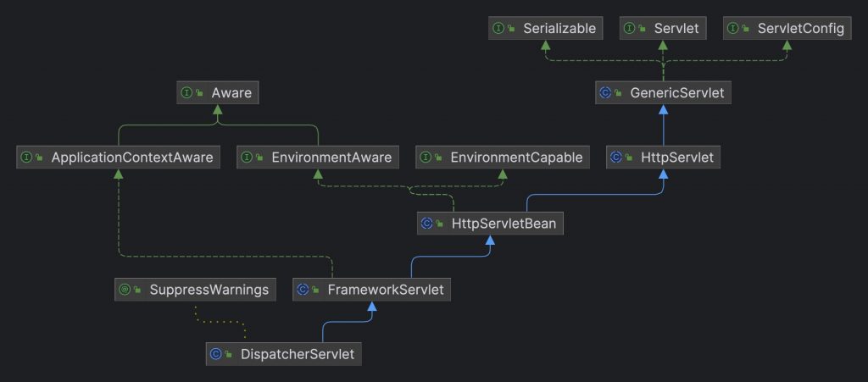
Task: Select the FrameworkServlet class name text
Action: point(385,290)
